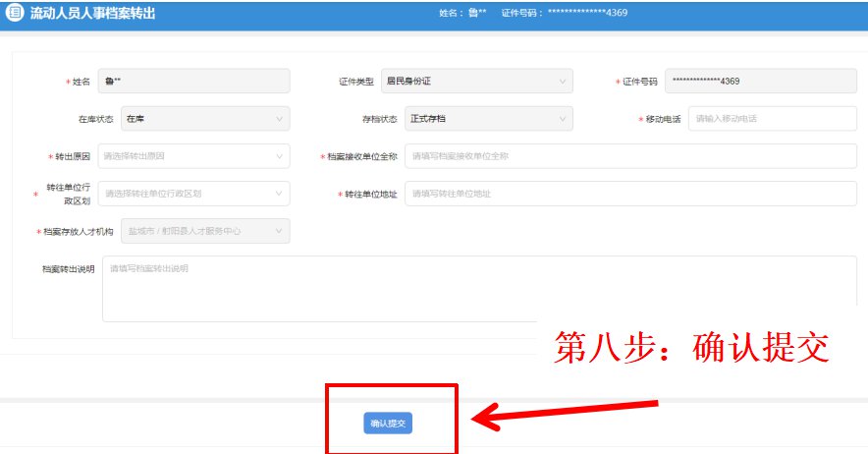
Task: Open the 转出原因 dropdown
Action: coord(193,156)
